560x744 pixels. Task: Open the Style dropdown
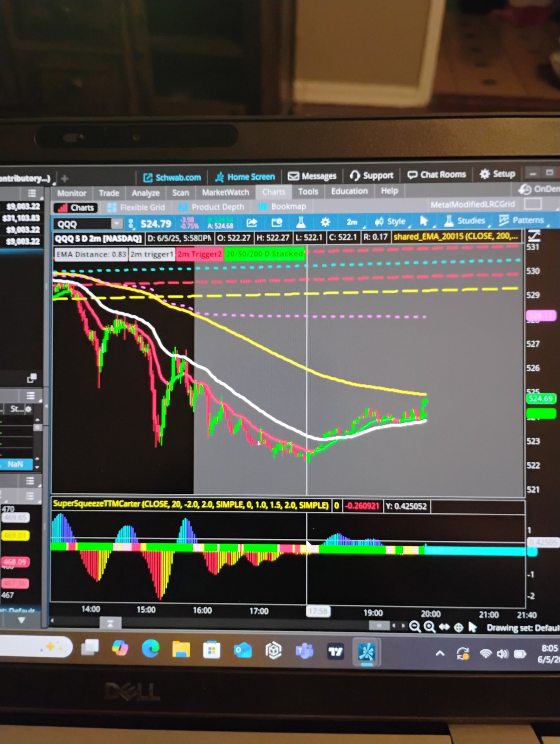coord(392,221)
